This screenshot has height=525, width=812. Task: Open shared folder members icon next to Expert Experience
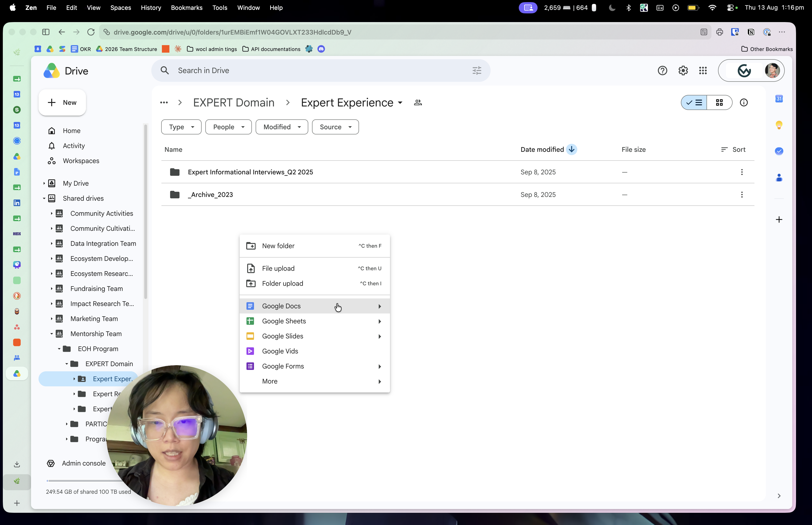tap(418, 103)
